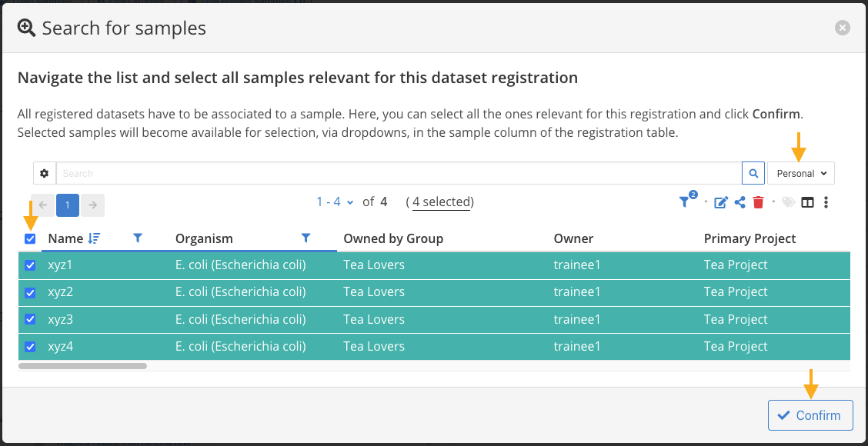
Task: Uncheck the xyz3 sample checkbox
Action: click(x=31, y=319)
